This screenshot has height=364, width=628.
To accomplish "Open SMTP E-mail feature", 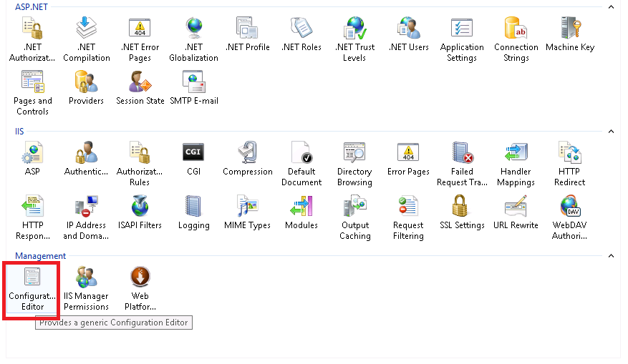I will [x=194, y=88].
